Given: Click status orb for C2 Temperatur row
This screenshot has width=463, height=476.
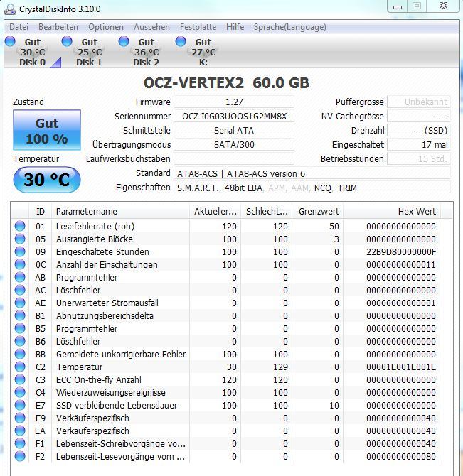Looking at the screenshot, I should [x=20, y=367].
